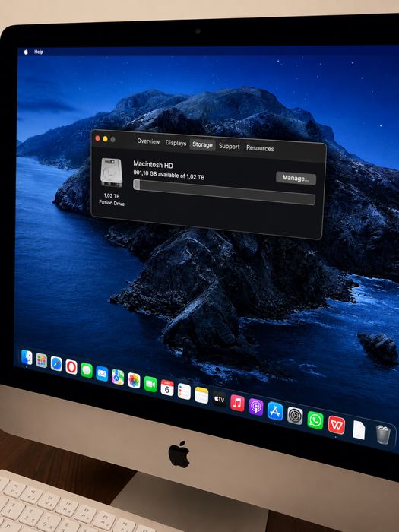This screenshot has width=399, height=532.
Task: Open the Notes app
Action: (201, 395)
